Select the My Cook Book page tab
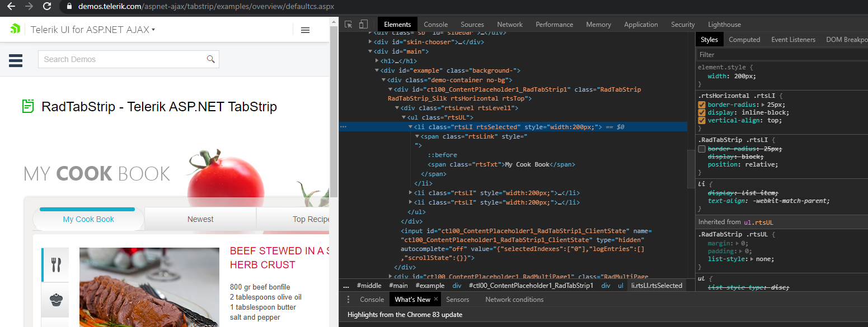The width and height of the screenshot is (868, 327). 88,219
